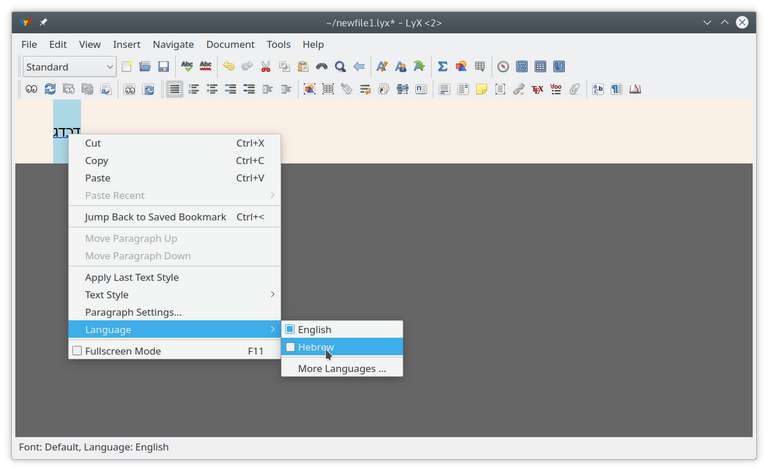Click the Paste clipboard icon in toolbar

[x=303, y=67]
